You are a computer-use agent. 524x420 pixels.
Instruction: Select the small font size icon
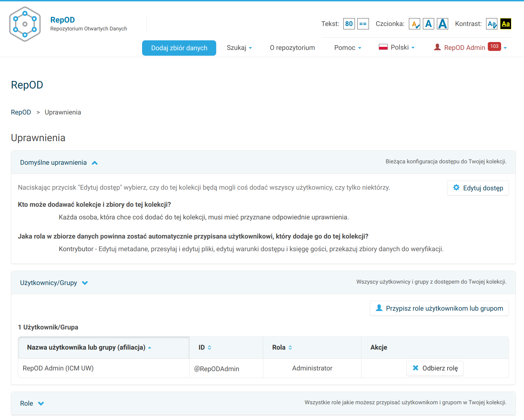(x=414, y=24)
